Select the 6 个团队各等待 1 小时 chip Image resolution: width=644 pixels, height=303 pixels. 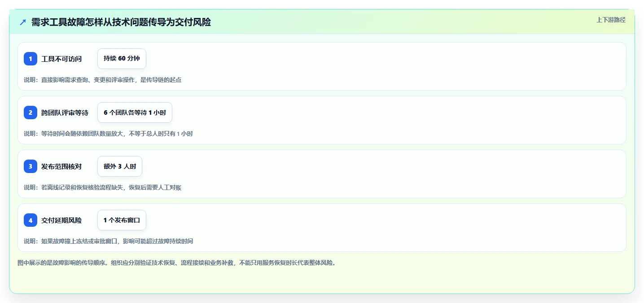[x=135, y=113]
